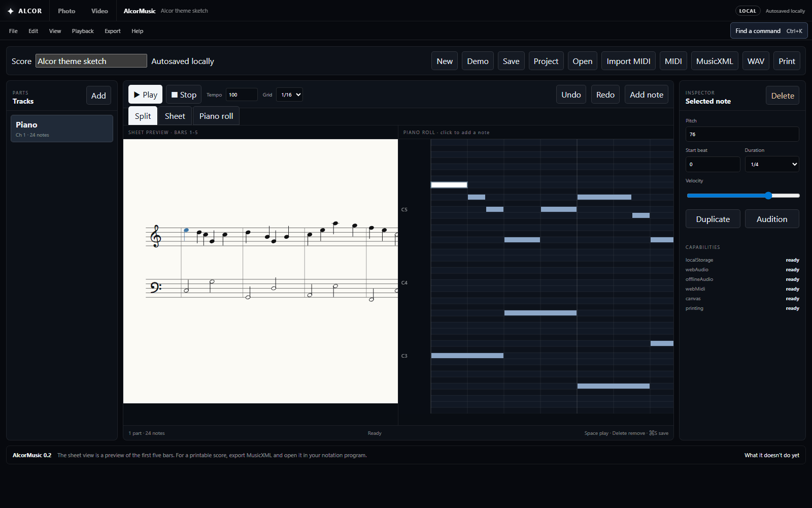
Task: Switch to Split view tab
Action: 143,116
